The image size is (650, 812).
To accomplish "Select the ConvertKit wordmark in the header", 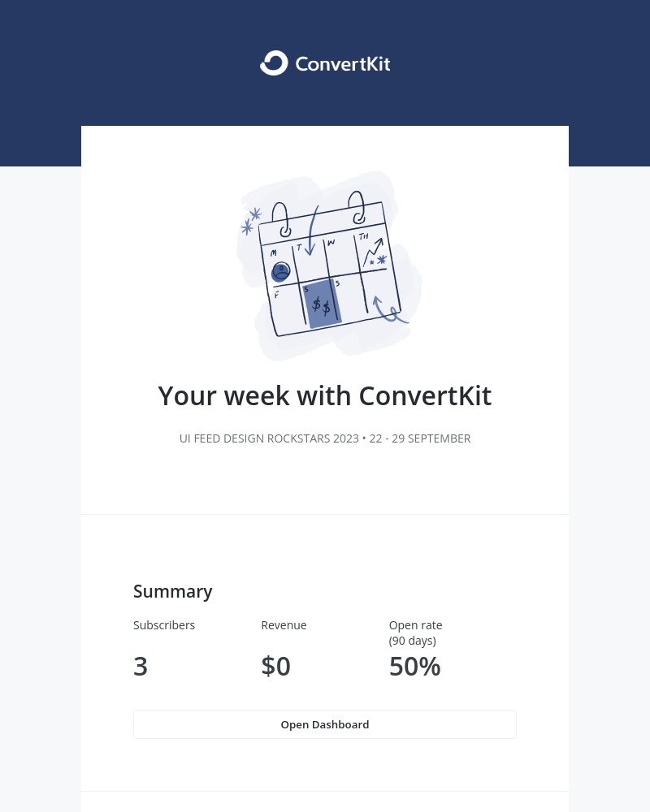I will [x=341, y=63].
